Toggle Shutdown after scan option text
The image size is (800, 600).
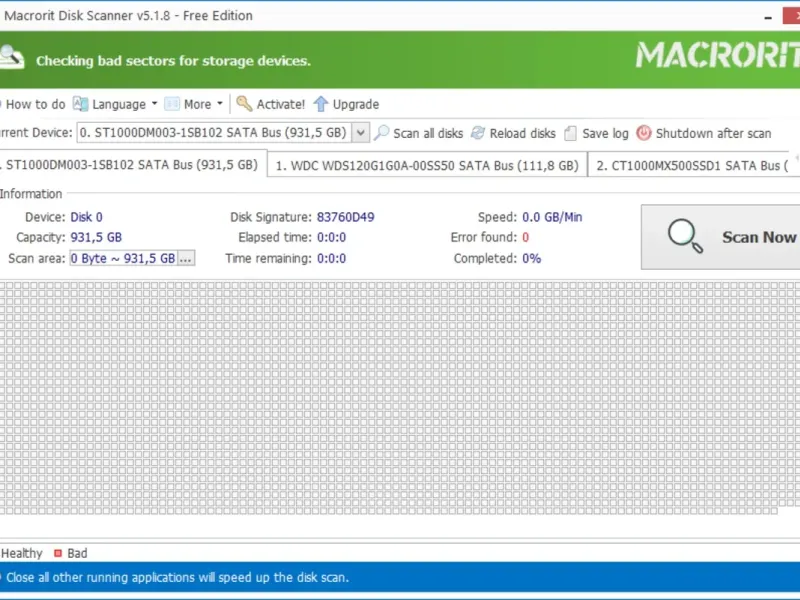click(713, 133)
